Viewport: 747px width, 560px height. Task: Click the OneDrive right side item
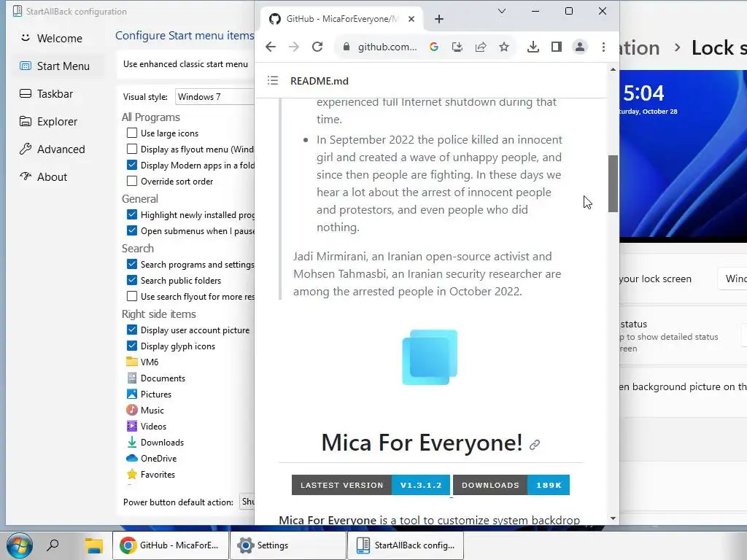(x=152, y=459)
